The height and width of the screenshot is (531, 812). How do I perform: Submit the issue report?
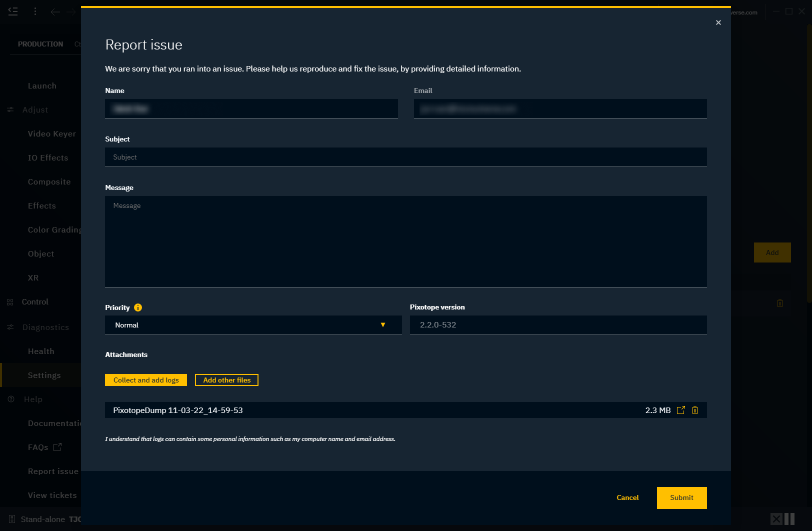coord(681,497)
